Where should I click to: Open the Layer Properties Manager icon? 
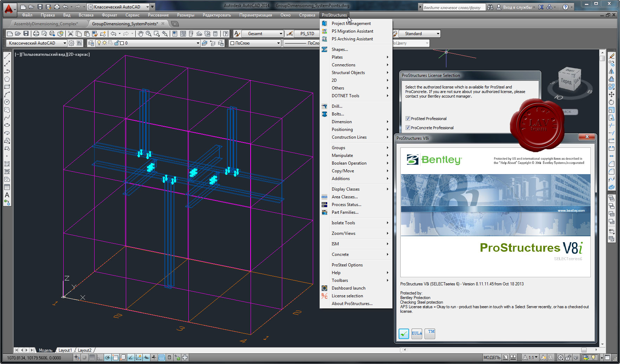pos(91,43)
